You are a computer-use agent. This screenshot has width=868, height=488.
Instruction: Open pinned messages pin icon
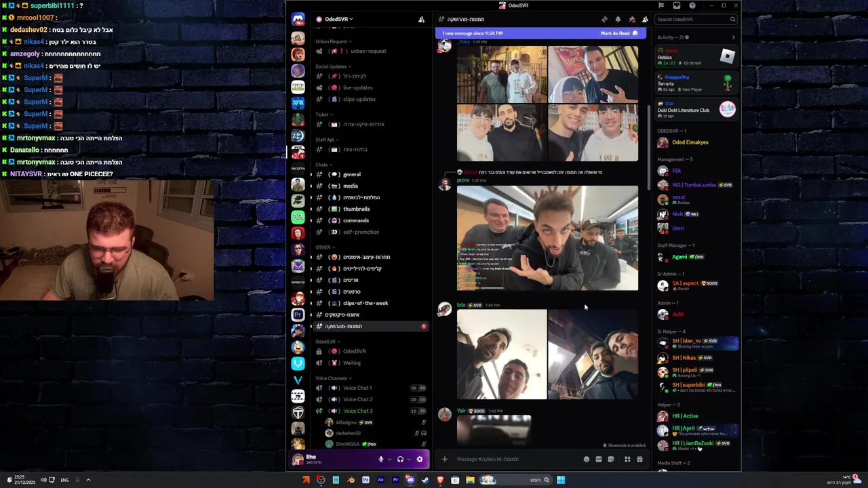pos(631,20)
